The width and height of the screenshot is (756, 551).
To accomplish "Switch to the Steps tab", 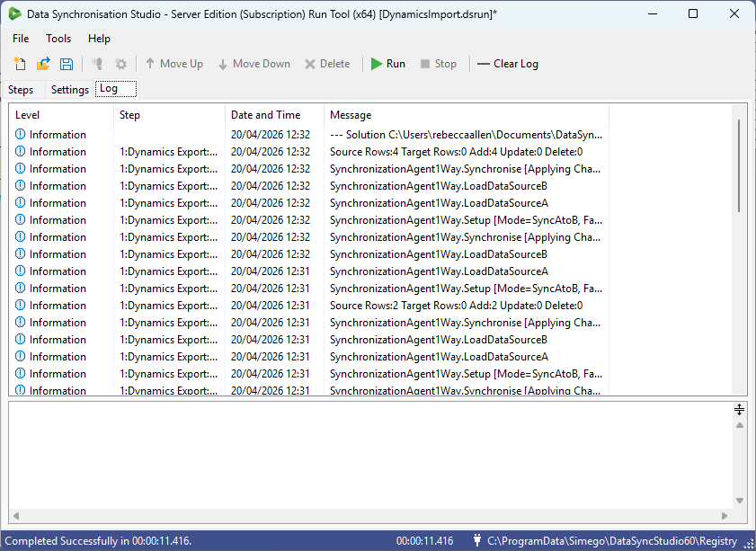I will click(22, 89).
